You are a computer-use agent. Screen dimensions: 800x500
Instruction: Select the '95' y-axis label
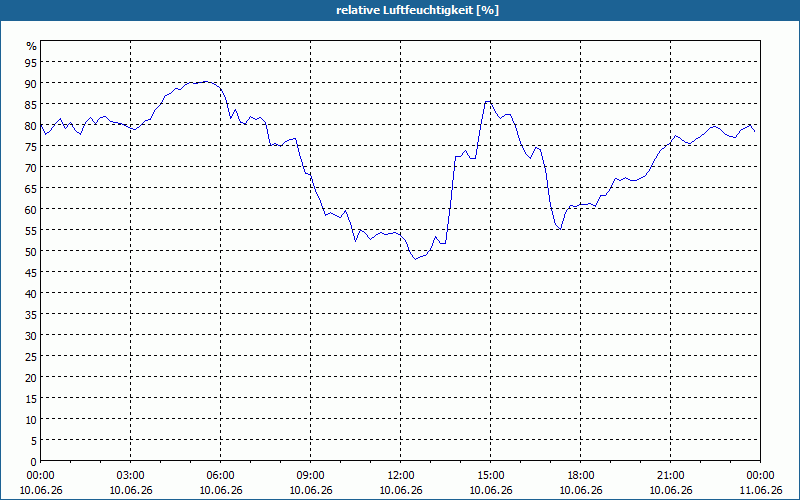(x=31, y=62)
